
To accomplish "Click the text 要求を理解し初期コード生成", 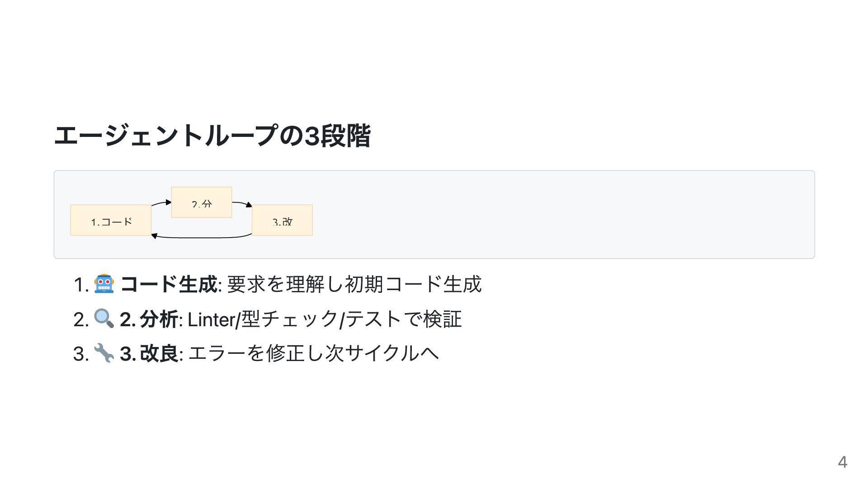I will 354,284.
